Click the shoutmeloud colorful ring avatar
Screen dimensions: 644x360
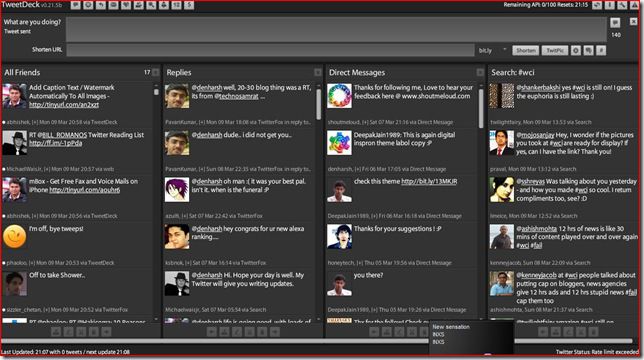pyautogui.click(x=339, y=96)
